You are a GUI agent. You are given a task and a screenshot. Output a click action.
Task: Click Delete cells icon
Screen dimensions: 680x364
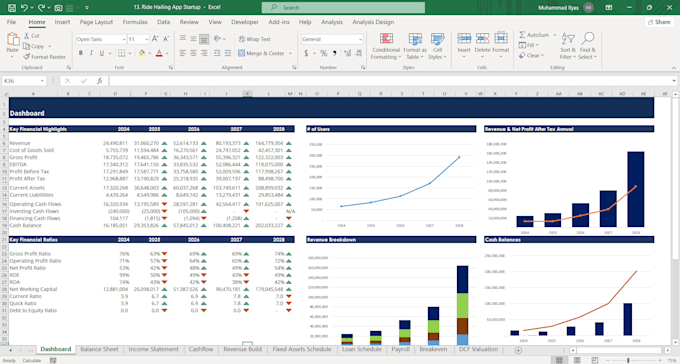tap(482, 39)
